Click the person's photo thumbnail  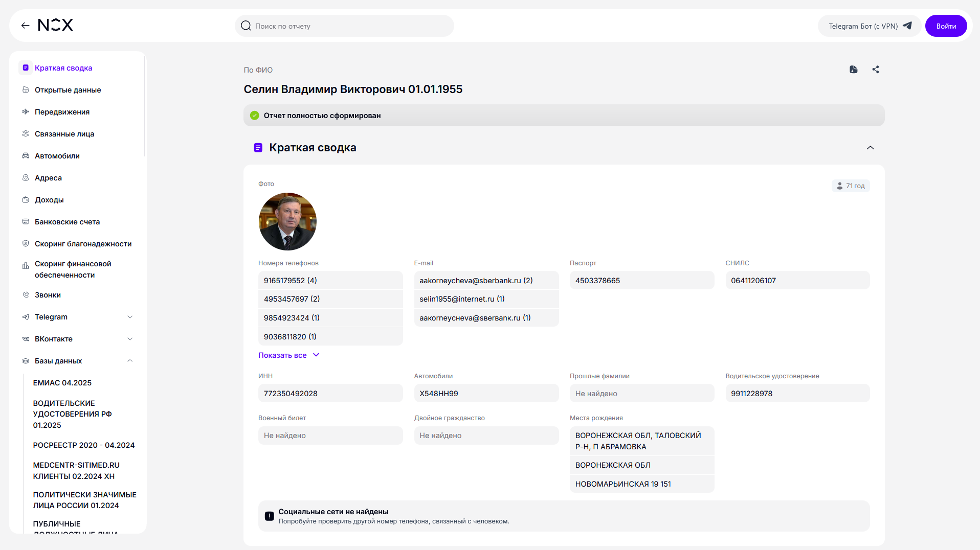point(287,221)
